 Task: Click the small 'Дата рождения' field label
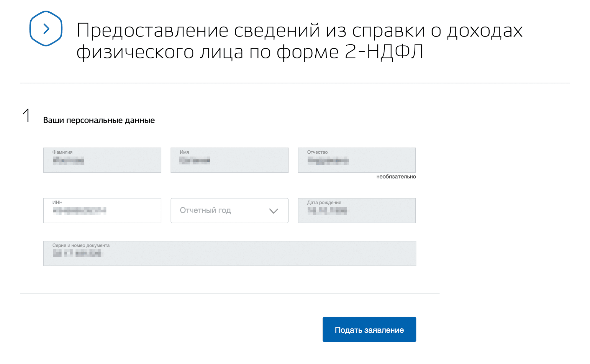tap(324, 203)
